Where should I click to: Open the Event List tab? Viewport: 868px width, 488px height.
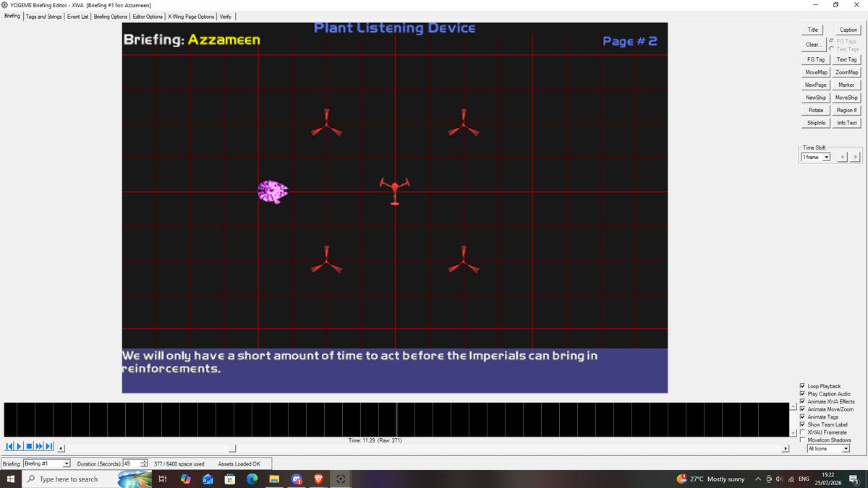(x=78, y=17)
